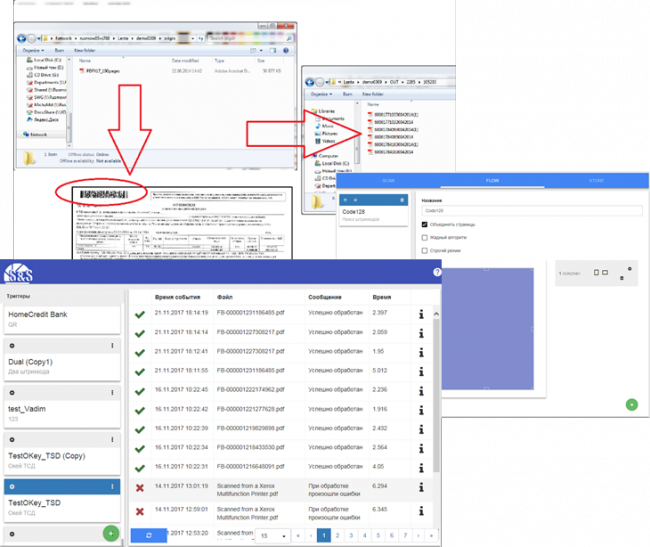Click gear icon on TestOKey_TSD (Copy)

(x=12, y=438)
